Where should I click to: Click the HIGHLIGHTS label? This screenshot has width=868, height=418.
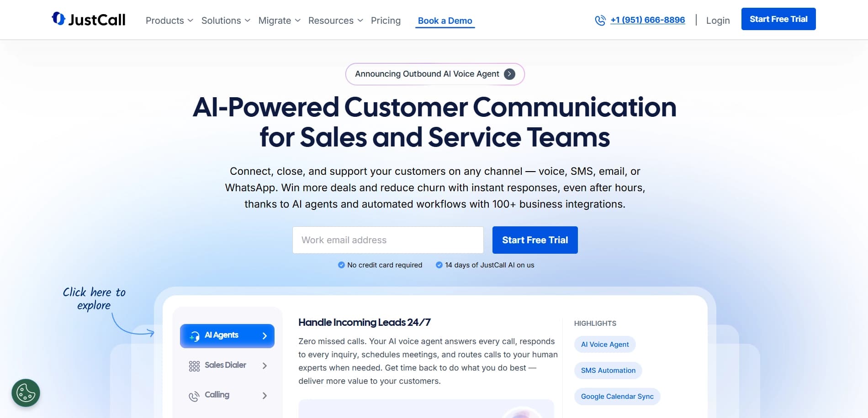point(595,324)
